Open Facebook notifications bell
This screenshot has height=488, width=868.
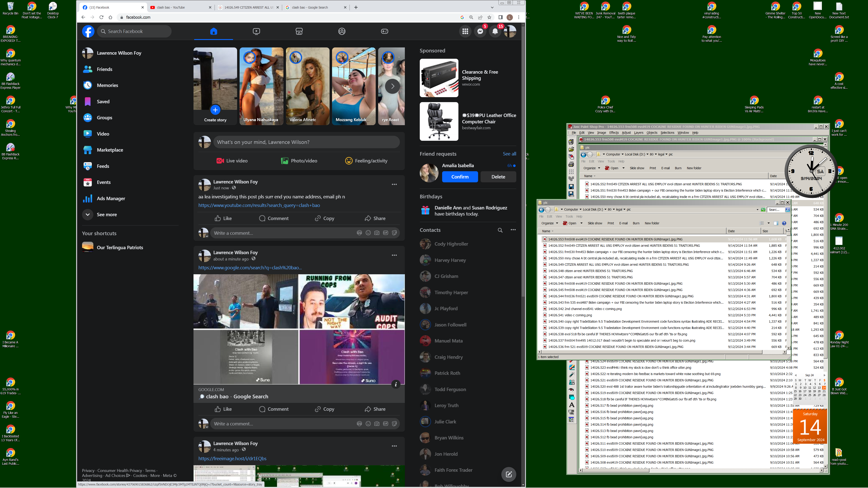[495, 31]
